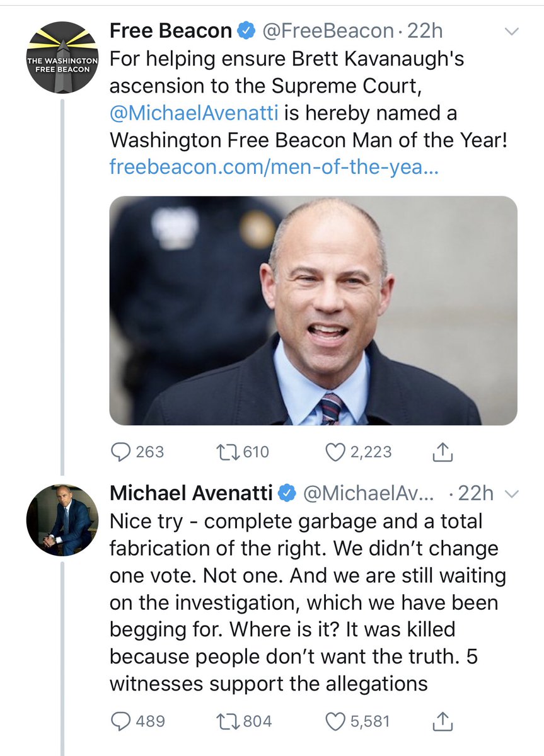Enlarge the attached photo in the tweet
The image size is (544, 756).
313,310
